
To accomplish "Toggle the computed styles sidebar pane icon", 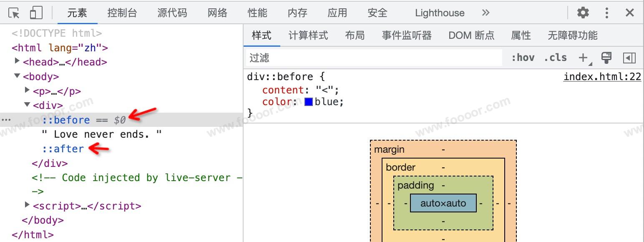I will [x=629, y=58].
